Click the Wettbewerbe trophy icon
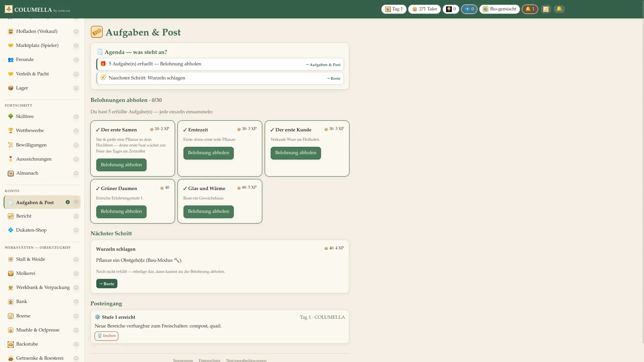 pos(11,130)
